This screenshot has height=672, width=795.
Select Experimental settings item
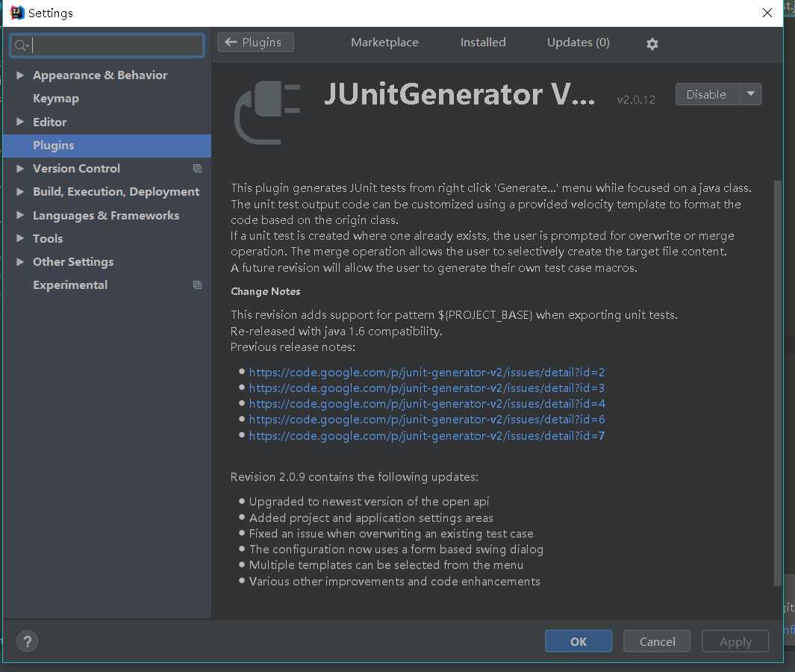(70, 285)
